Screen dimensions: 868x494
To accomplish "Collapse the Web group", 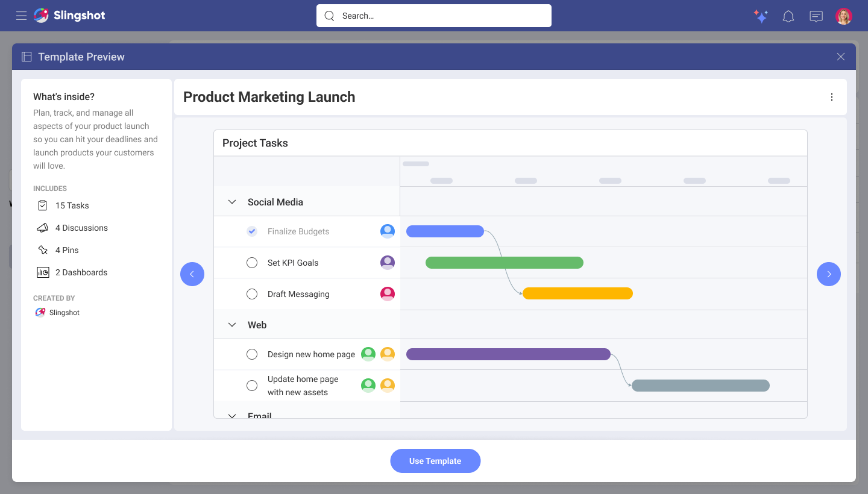I will click(x=232, y=325).
